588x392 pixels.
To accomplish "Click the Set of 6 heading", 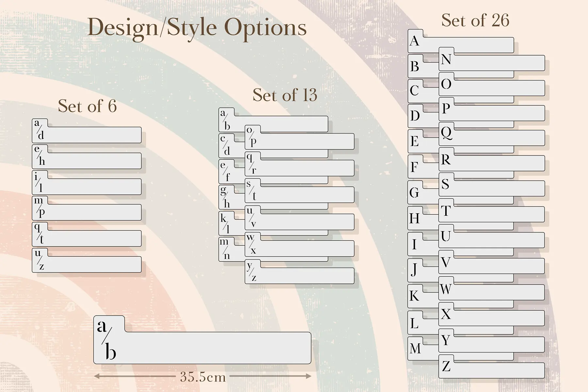I will pyautogui.click(x=87, y=106).
